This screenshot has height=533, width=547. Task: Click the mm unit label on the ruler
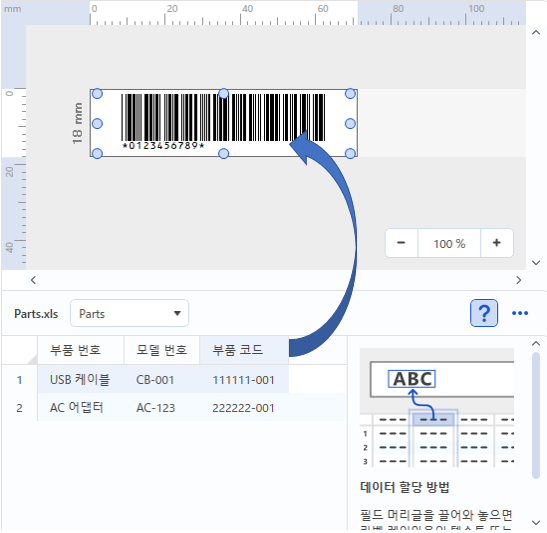point(13,9)
